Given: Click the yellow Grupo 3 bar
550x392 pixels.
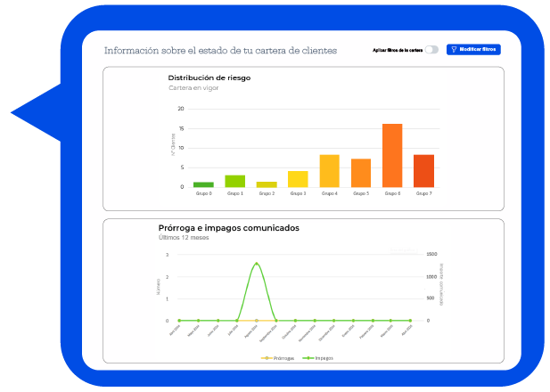Looking at the screenshot, I should tap(298, 179).
